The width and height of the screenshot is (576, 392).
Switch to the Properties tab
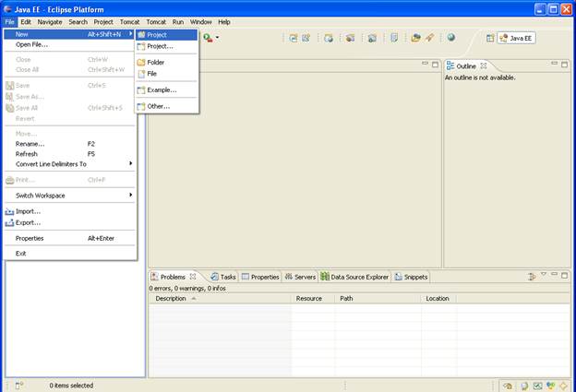[x=260, y=277]
